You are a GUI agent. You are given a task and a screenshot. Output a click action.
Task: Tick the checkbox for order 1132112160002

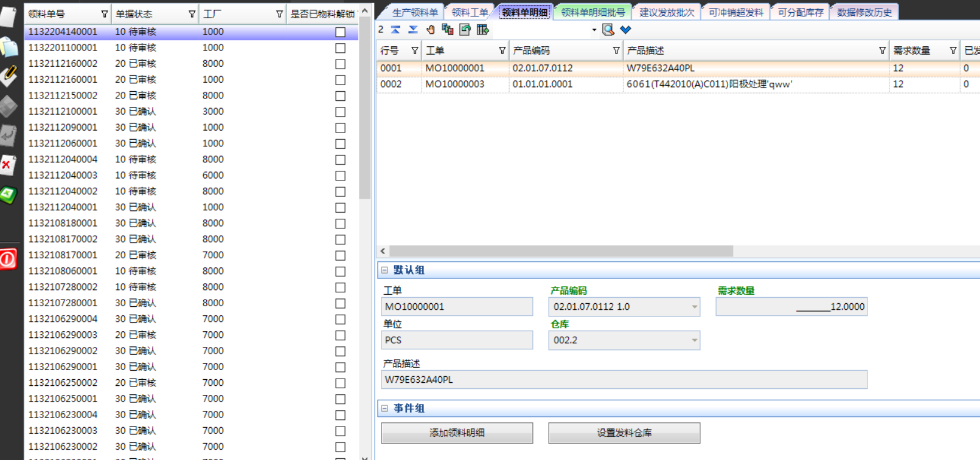tap(341, 64)
